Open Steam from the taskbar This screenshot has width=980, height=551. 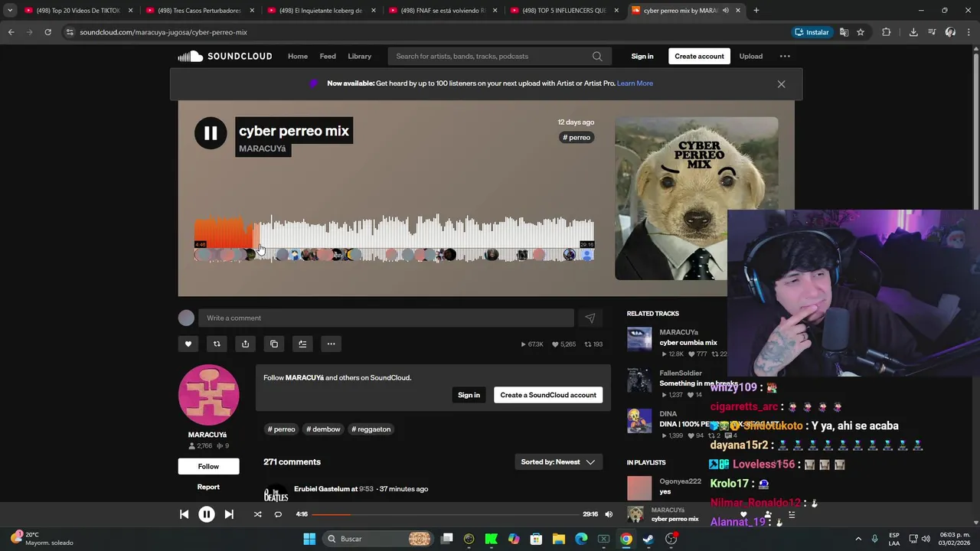648,539
